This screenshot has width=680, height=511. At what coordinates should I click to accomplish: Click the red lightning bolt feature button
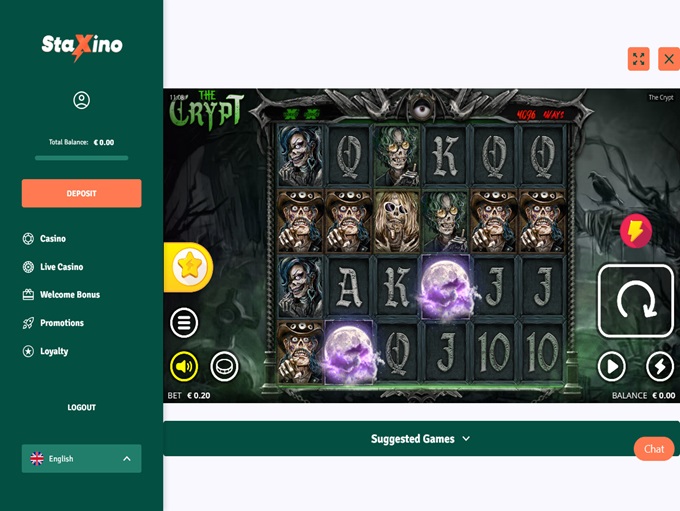point(635,231)
